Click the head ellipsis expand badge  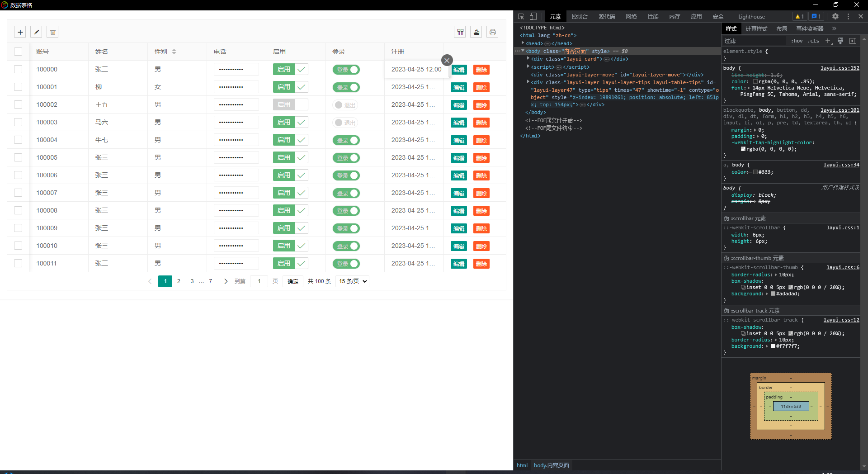point(547,43)
